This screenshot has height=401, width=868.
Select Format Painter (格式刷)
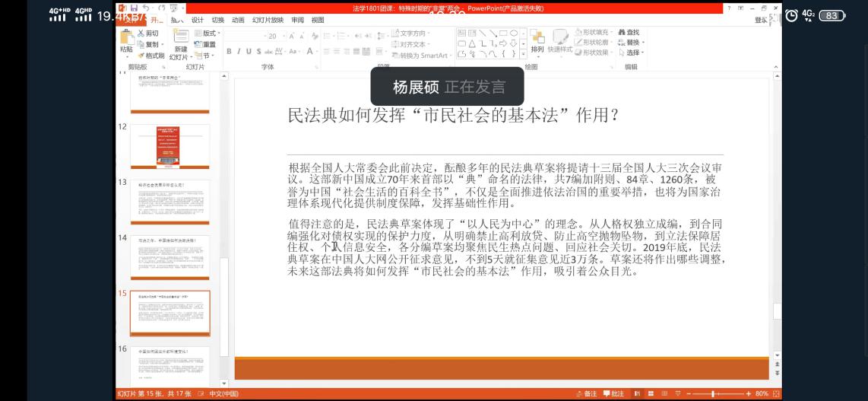click(x=150, y=56)
